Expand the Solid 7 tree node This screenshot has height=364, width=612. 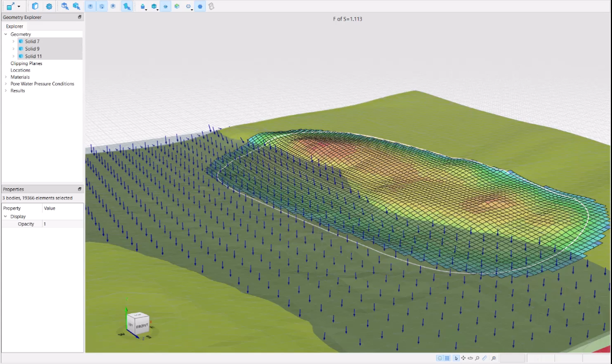(13, 41)
